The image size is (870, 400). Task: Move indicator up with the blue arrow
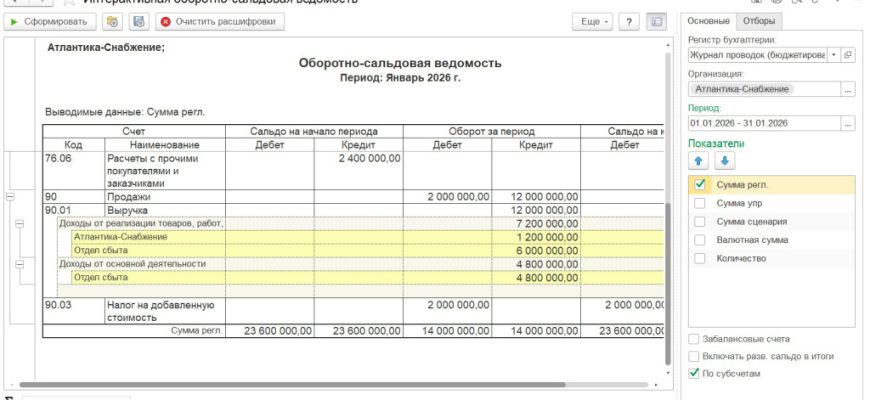(x=699, y=160)
